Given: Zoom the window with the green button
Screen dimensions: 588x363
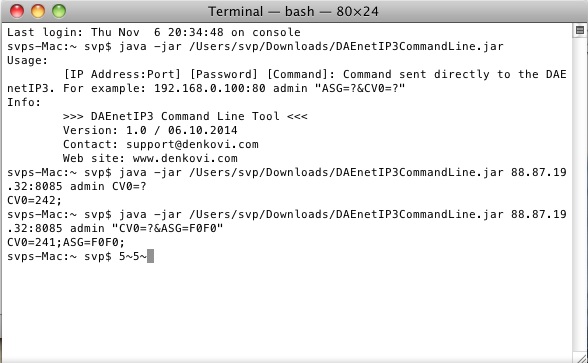Looking at the screenshot, I should (x=59, y=11).
